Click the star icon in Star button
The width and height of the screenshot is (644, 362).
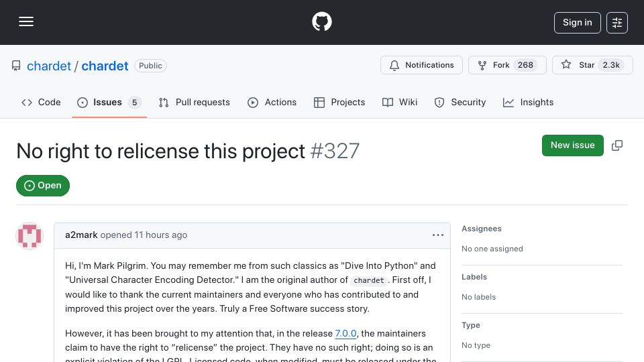(566, 64)
